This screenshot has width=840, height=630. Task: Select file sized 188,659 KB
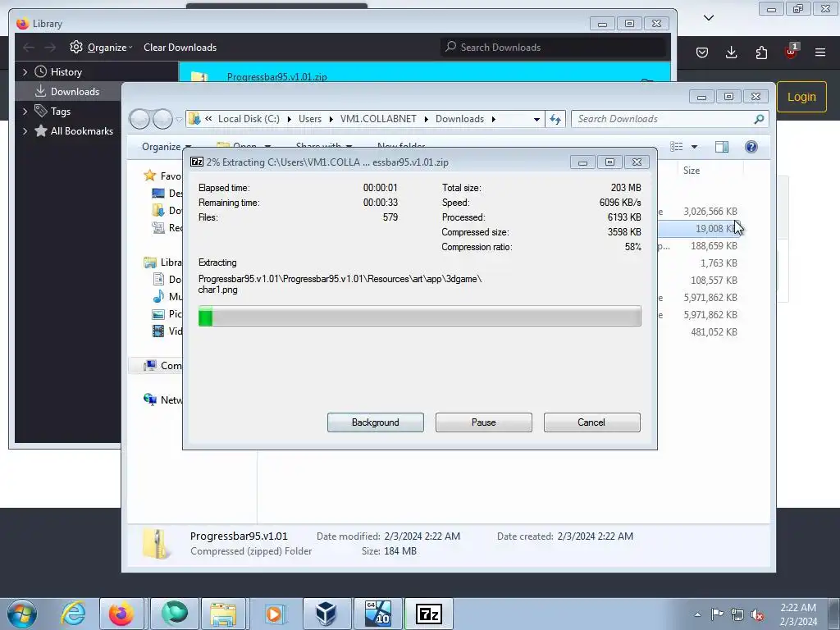[x=714, y=246]
